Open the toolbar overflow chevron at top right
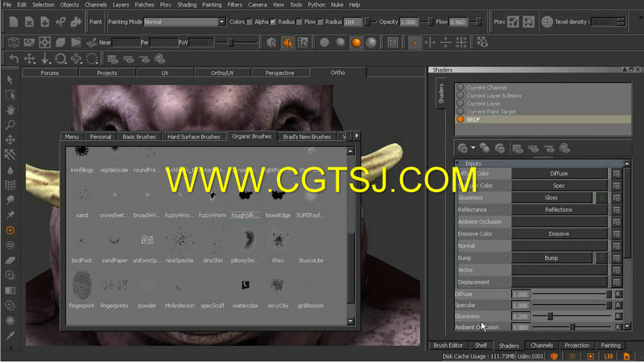The height and width of the screenshot is (362, 644). (641, 17)
